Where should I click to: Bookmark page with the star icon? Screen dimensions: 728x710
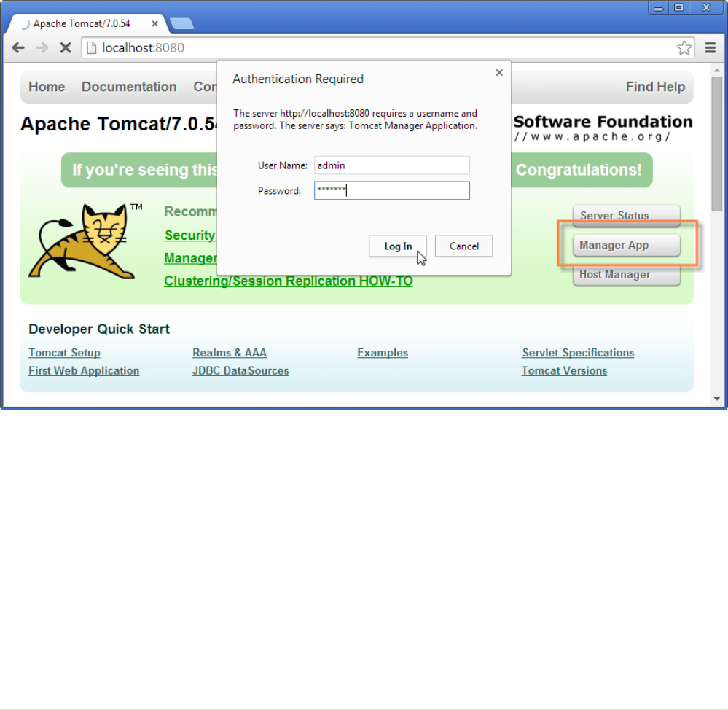click(684, 47)
